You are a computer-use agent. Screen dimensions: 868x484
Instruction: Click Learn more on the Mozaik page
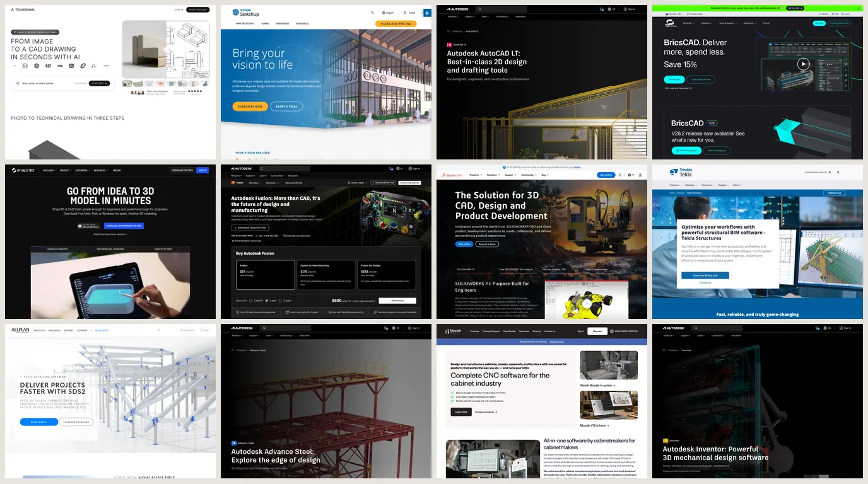coord(460,412)
